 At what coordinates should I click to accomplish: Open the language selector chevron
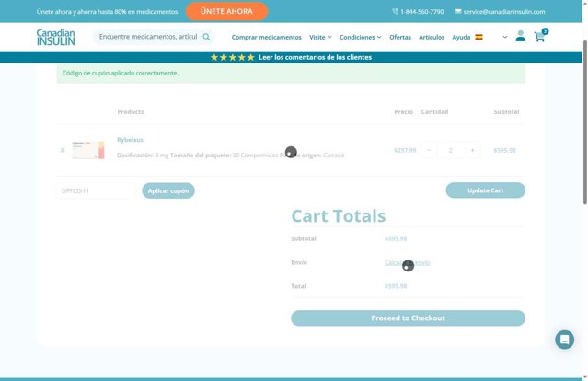pyautogui.click(x=505, y=37)
